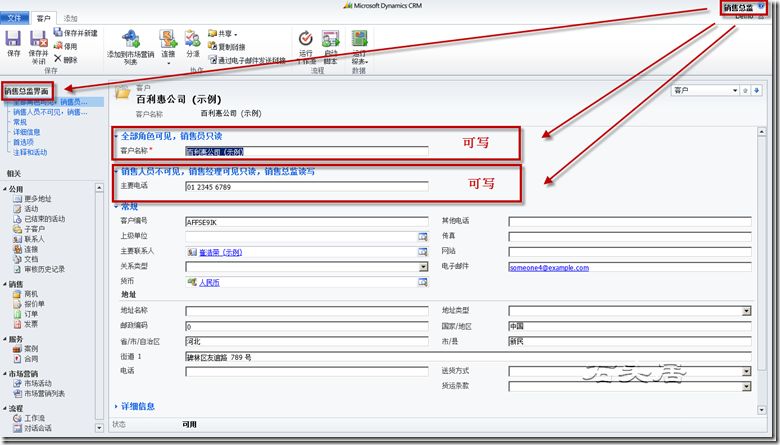The height and width of the screenshot is (445, 780).
Task: Click the 停用 deactivate button
Action: click(66, 46)
